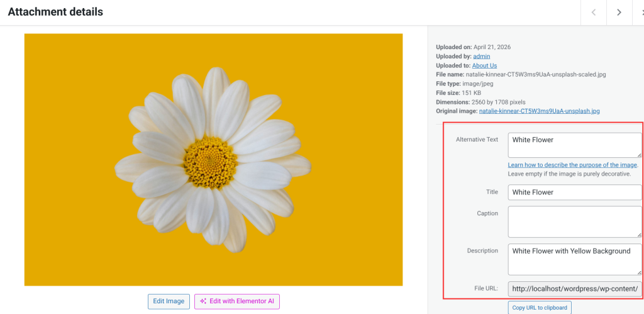Viewport: 644px width, 314px height.
Task: Click the Elementor AI sparkle icon
Action: click(x=203, y=301)
